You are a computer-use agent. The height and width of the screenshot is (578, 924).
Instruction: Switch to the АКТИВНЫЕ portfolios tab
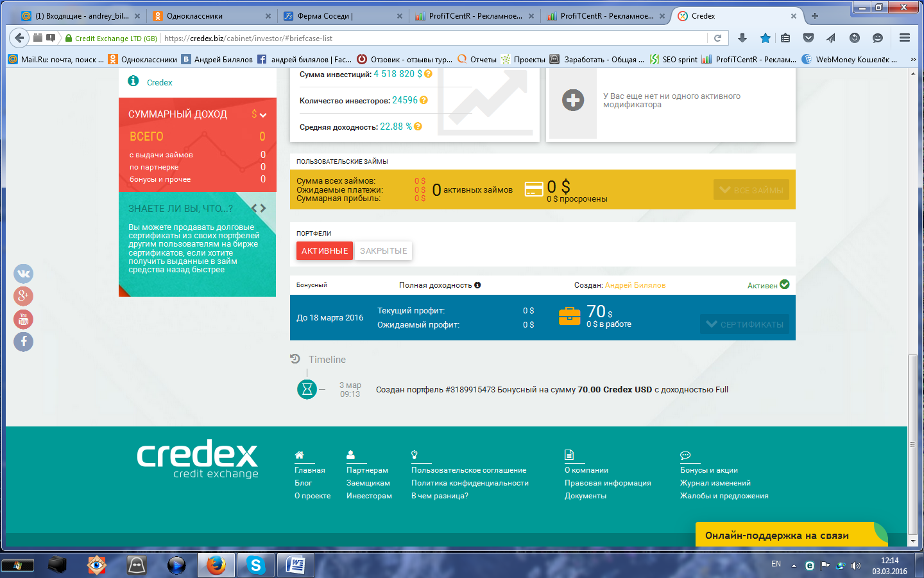(325, 250)
